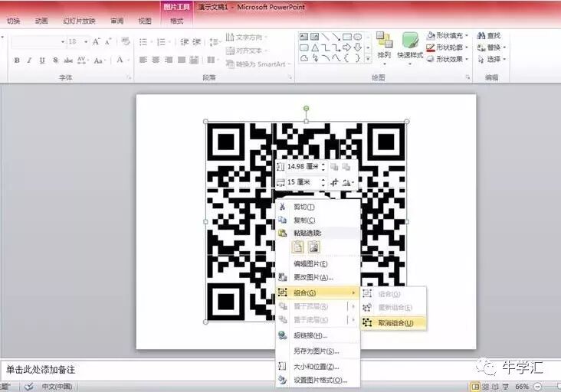Screen dimensions: 561x392
Task: Click the 选择 select button
Action: click(x=491, y=59)
